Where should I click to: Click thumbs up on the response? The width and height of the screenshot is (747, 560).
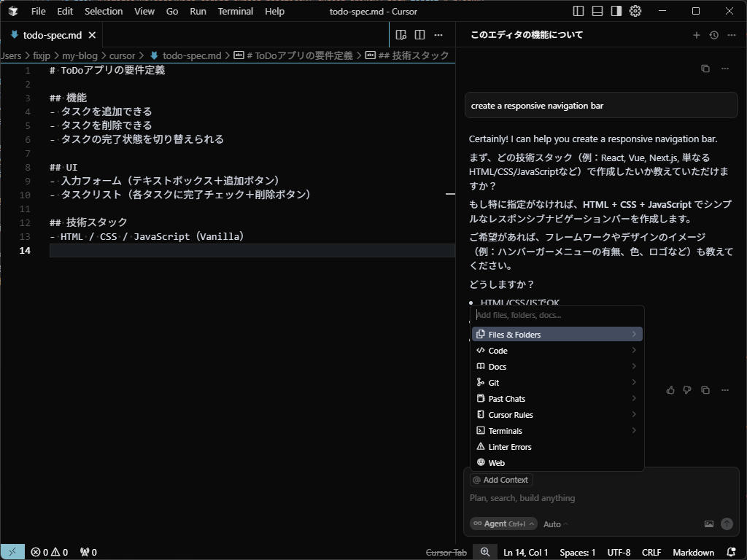click(x=670, y=390)
